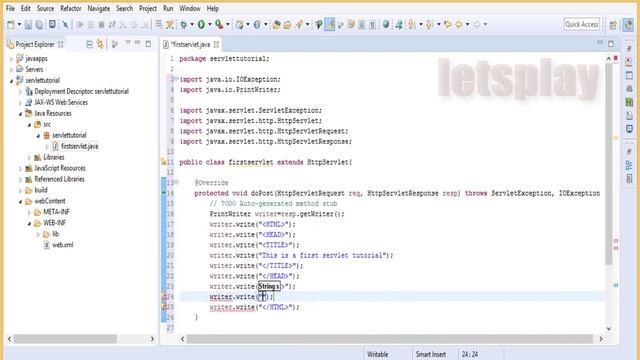Image resolution: width=640 pixels, height=360 pixels.
Task: Click the editor horizontal scrollbar thumb
Action: point(390,339)
